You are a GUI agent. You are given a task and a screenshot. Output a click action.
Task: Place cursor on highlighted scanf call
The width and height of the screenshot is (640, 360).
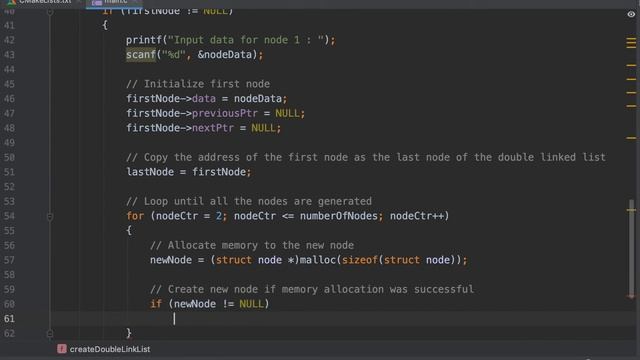point(141,55)
